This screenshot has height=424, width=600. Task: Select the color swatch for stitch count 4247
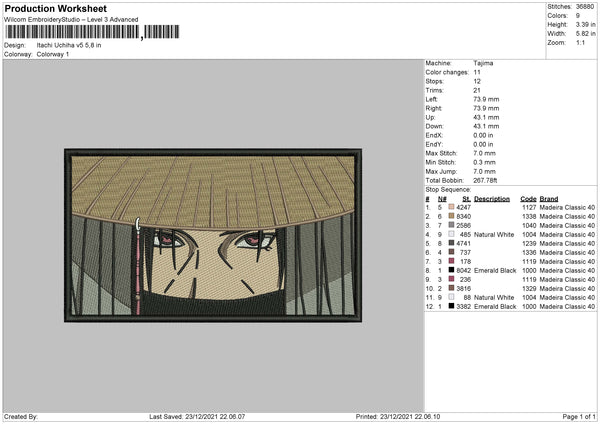pos(452,207)
